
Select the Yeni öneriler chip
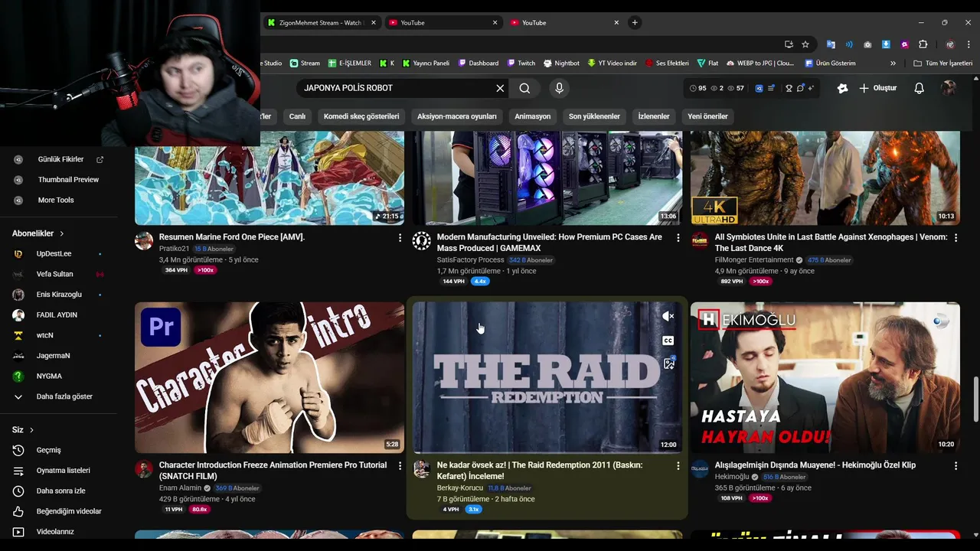tap(707, 116)
